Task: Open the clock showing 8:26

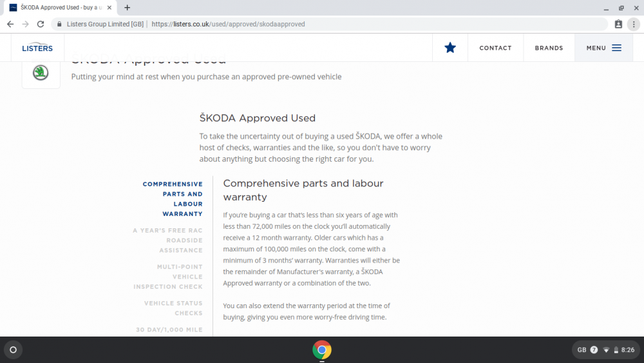Action: (628, 350)
